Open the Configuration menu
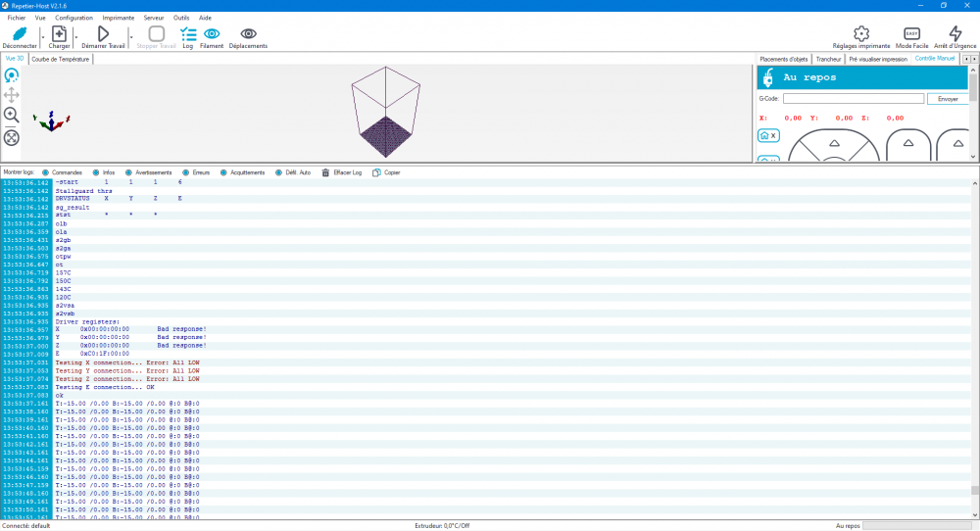 [x=73, y=18]
